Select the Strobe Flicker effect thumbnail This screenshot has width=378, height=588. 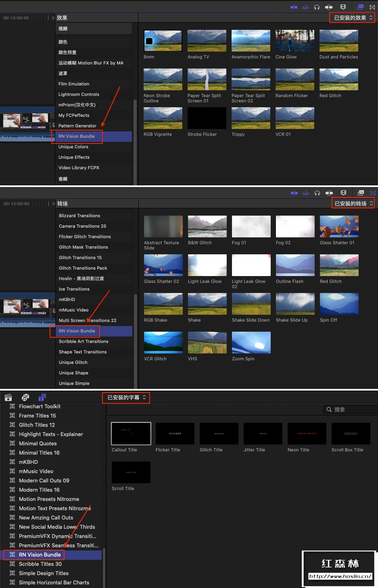207,118
